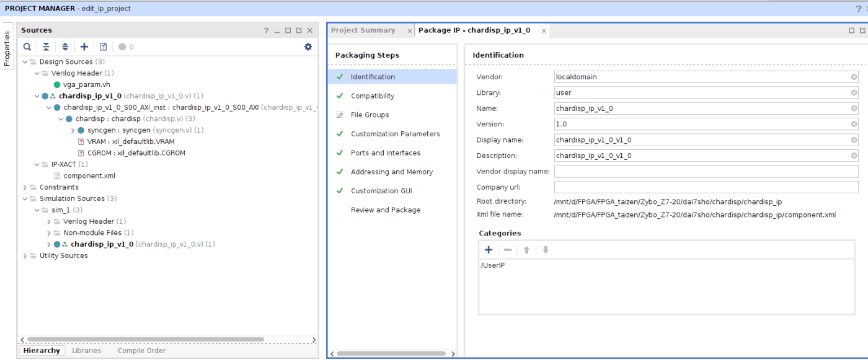Expand Non-module Files folder
The image size is (868, 360).
click(x=49, y=233)
